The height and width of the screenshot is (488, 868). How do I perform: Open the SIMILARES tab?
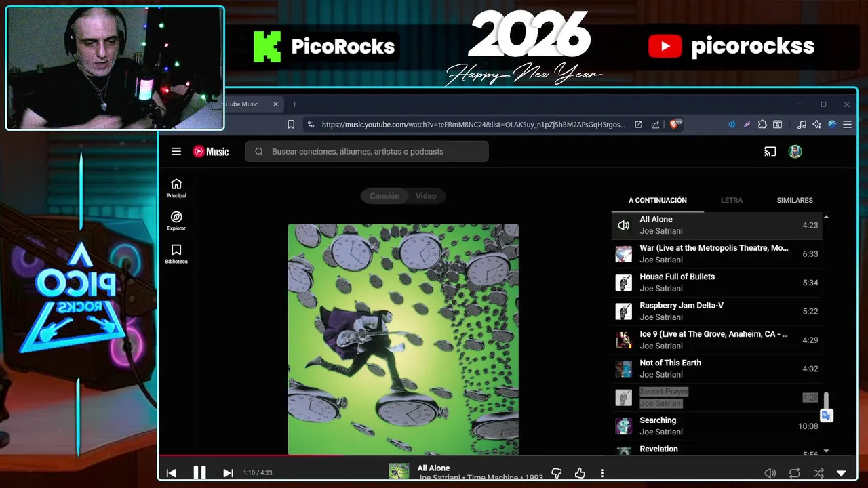795,201
